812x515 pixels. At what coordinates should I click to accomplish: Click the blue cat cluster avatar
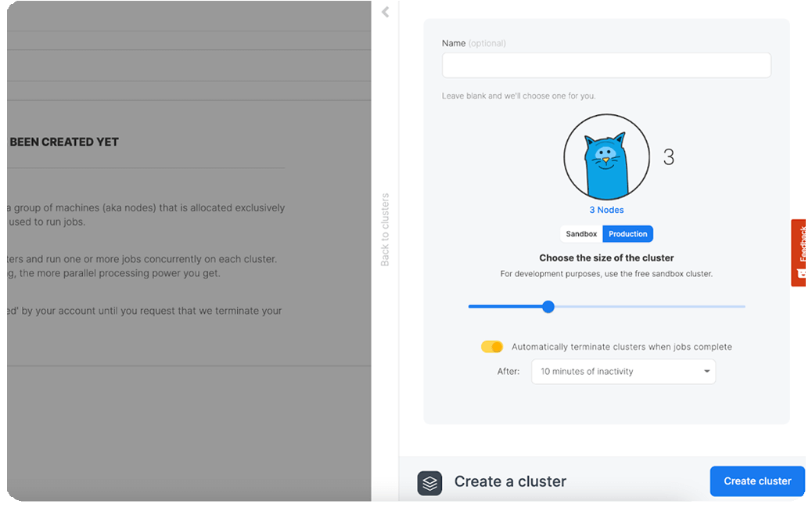[x=606, y=157]
